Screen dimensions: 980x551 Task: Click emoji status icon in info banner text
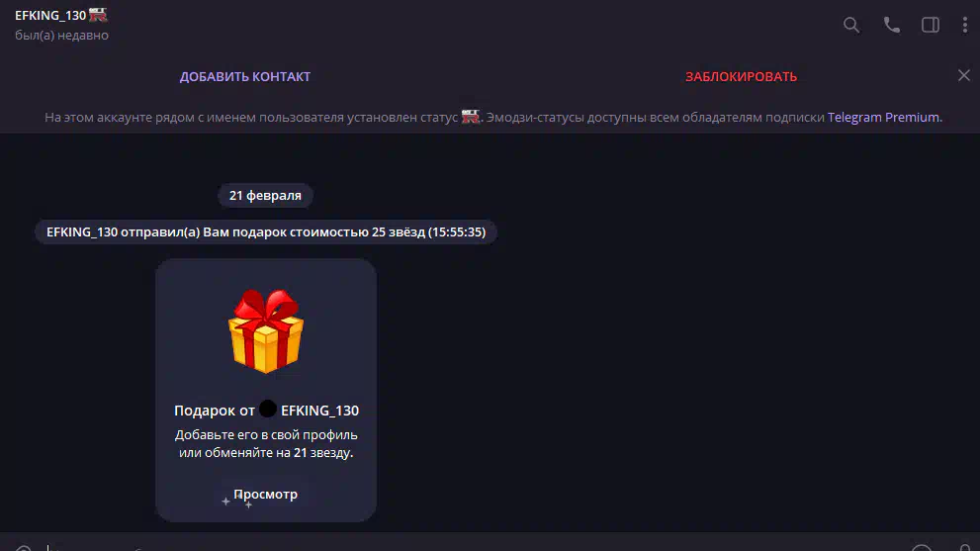coord(470,117)
